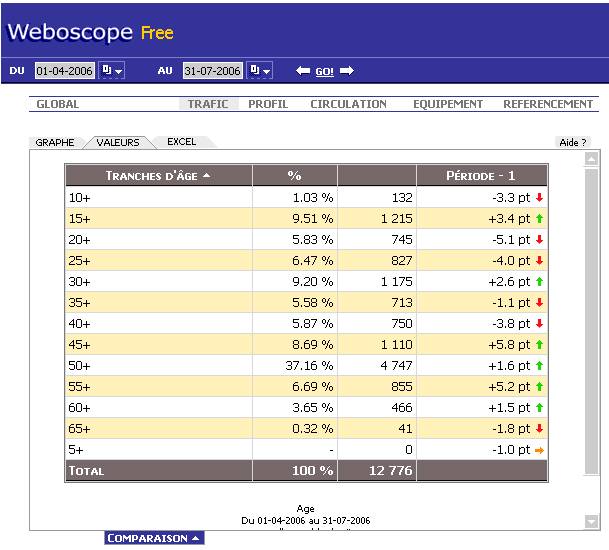This screenshot has height=550, width=609.
Task: Click the scrollbar down arrow
Action: [x=592, y=521]
